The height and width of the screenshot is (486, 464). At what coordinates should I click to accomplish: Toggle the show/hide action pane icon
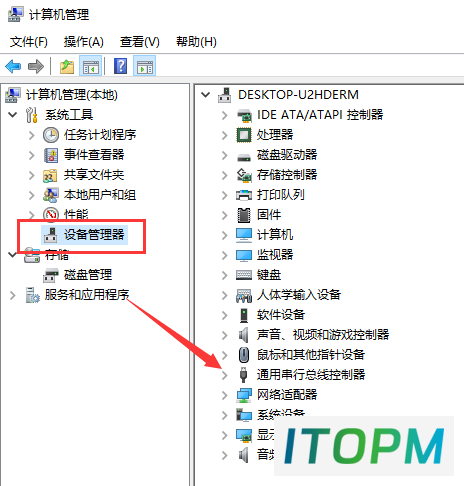pyautogui.click(x=144, y=66)
